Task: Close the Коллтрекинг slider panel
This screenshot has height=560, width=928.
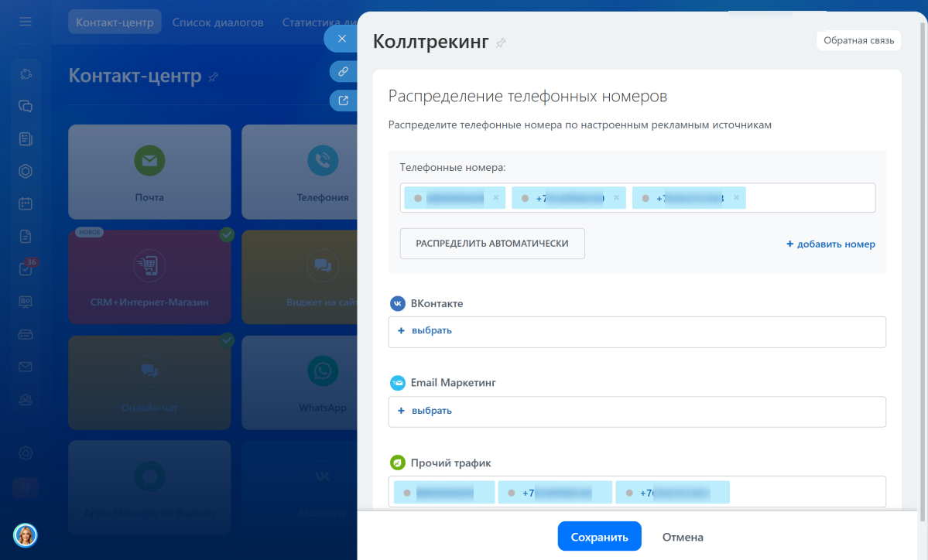Action: point(341,39)
